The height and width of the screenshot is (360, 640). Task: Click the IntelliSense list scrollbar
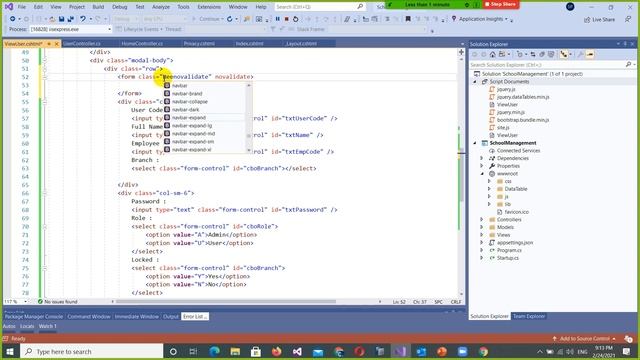click(x=249, y=118)
